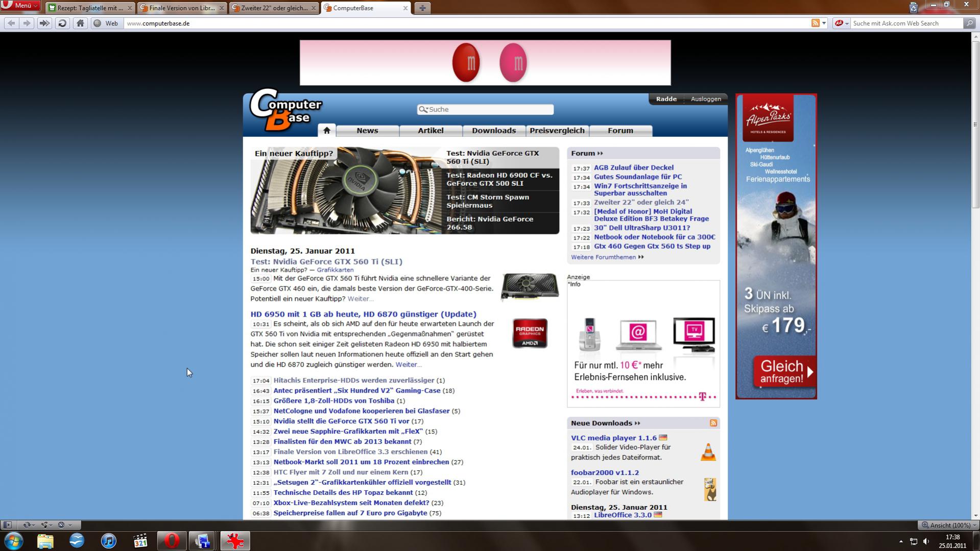Open the Artikel navigation tab
Viewport: 980px width, 551px height.
coord(431,131)
